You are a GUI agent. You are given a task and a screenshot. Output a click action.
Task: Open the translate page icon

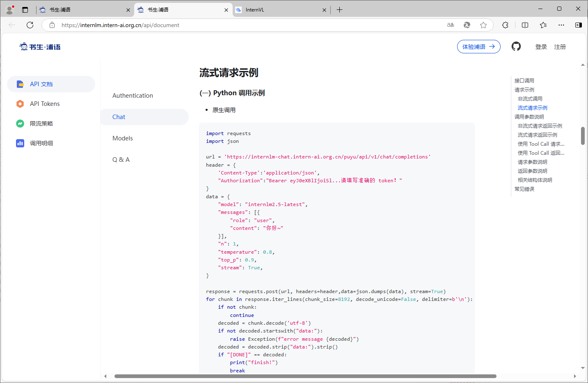tap(451, 25)
